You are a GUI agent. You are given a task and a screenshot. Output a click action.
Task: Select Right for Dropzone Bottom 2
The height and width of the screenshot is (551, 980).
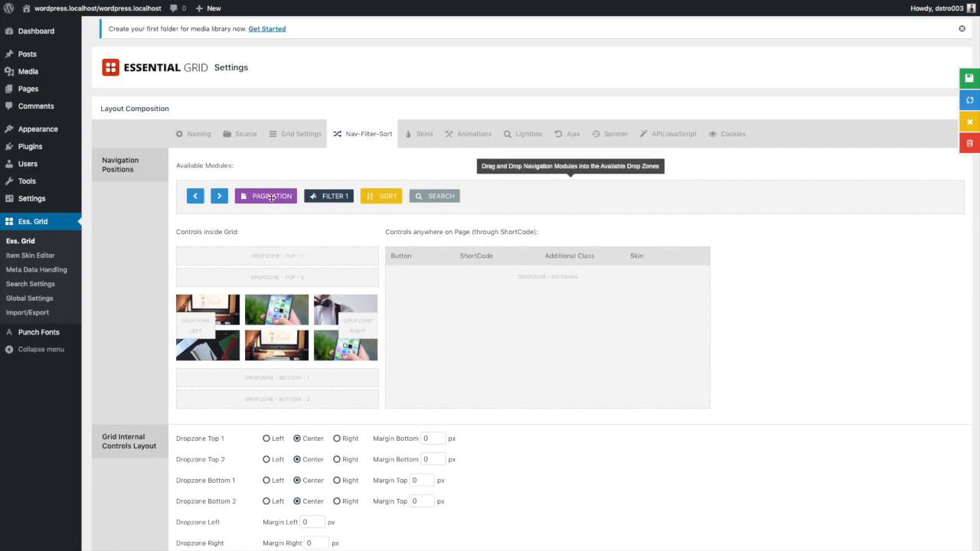click(x=337, y=501)
